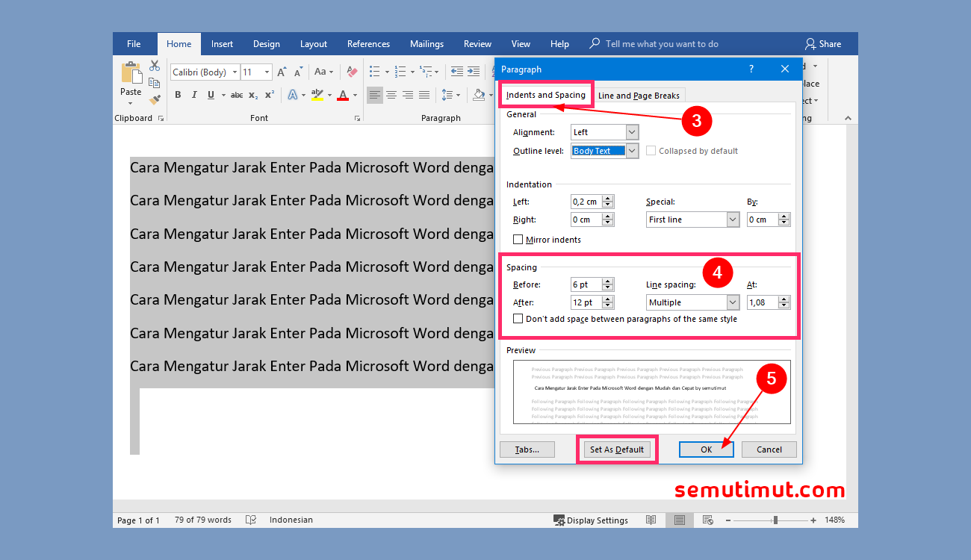Toggle Bold formatting

178,95
